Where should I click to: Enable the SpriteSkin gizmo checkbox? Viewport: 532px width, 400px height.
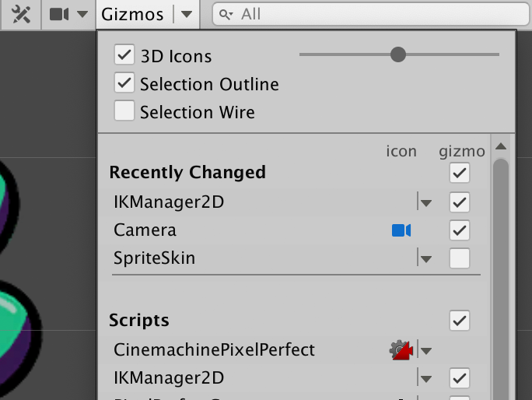tap(460, 258)
